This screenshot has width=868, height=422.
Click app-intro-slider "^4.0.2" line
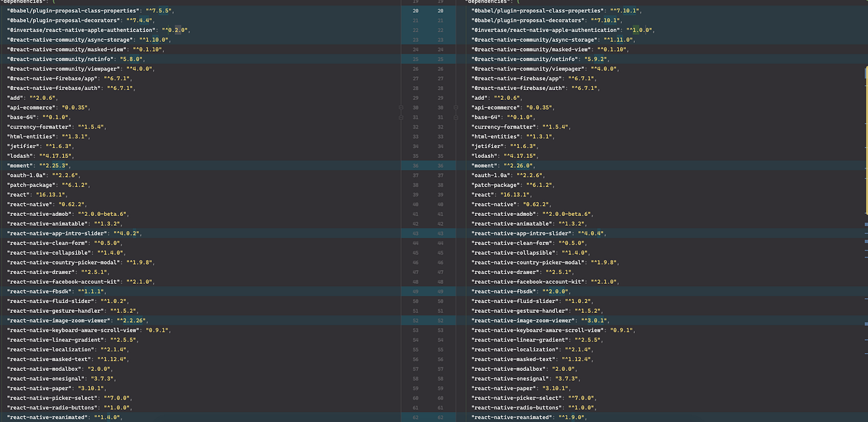point(74,233)
